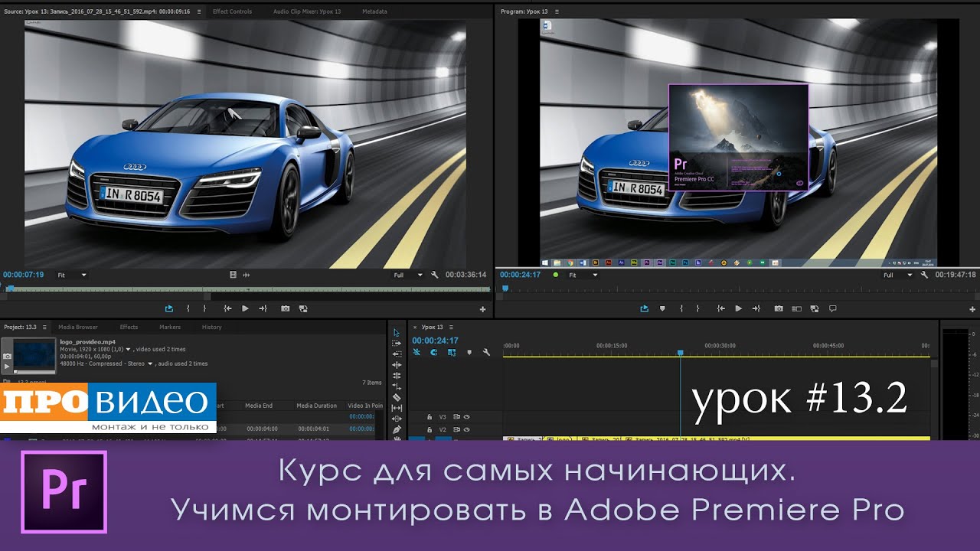The width and height of the screenshot is (980, 551).
Task: Click Mark In in the Program monitor
Action: click(681, 308)
